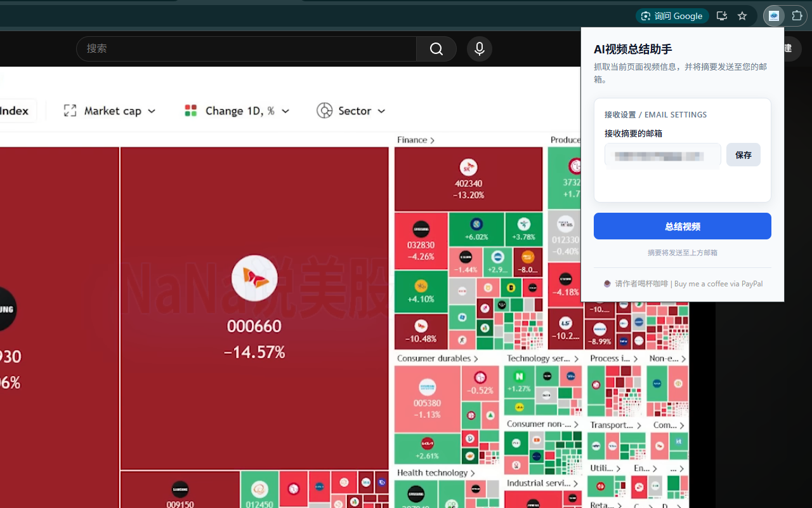Click the summary recipient email input field
The image size is (812, 508).
pyautogui.click(x=662, y=156)
